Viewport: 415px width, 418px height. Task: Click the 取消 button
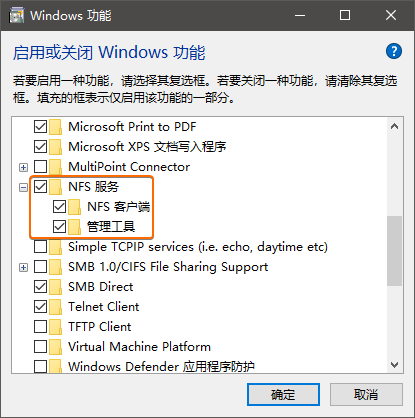click(366, 395)
